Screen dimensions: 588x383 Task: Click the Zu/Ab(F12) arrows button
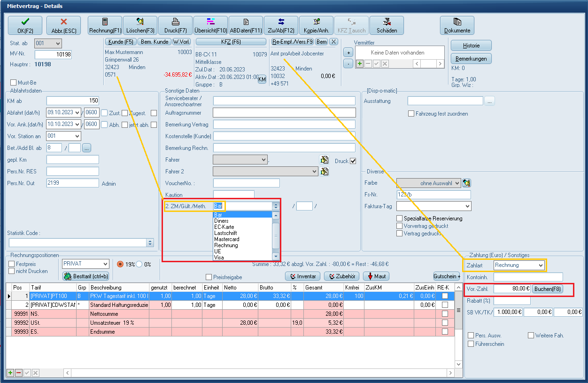click(281, 25)
